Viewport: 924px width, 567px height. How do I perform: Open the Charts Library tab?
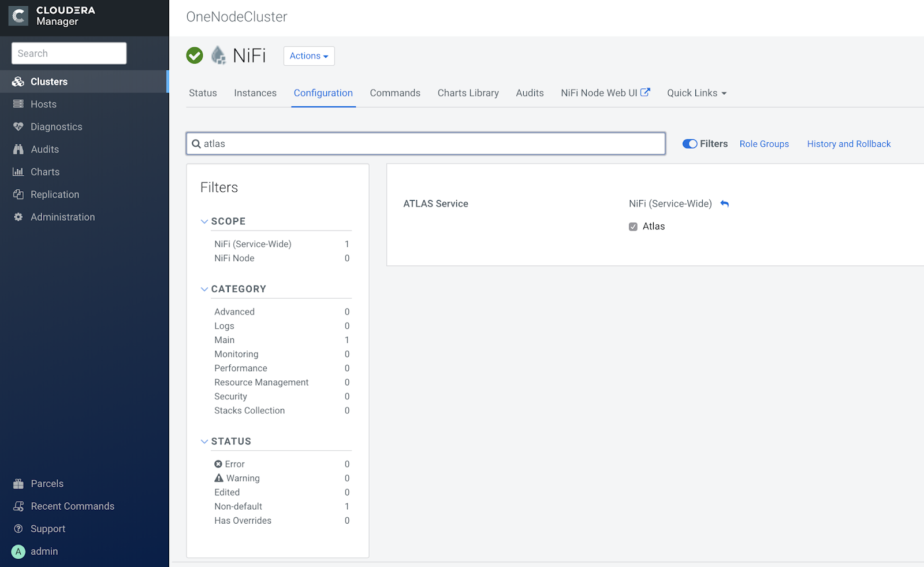[x=468, y=93]
